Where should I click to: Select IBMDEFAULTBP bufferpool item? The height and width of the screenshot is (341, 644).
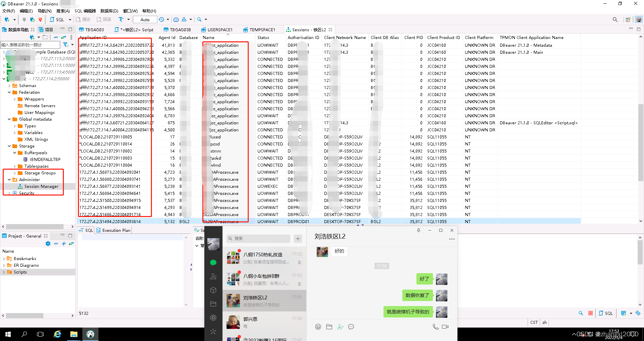coord(45,160)
